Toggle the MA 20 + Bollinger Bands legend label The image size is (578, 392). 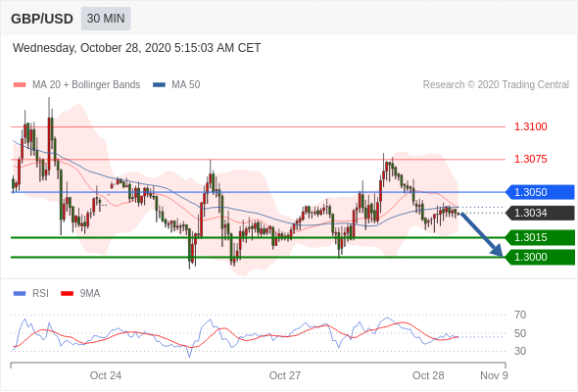86,85
